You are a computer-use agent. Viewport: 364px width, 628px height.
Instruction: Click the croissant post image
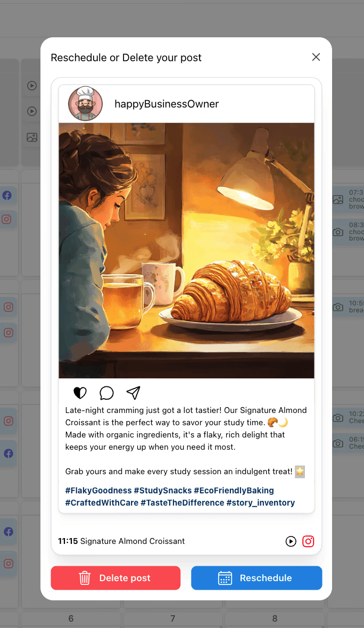[x=187, y=250]
